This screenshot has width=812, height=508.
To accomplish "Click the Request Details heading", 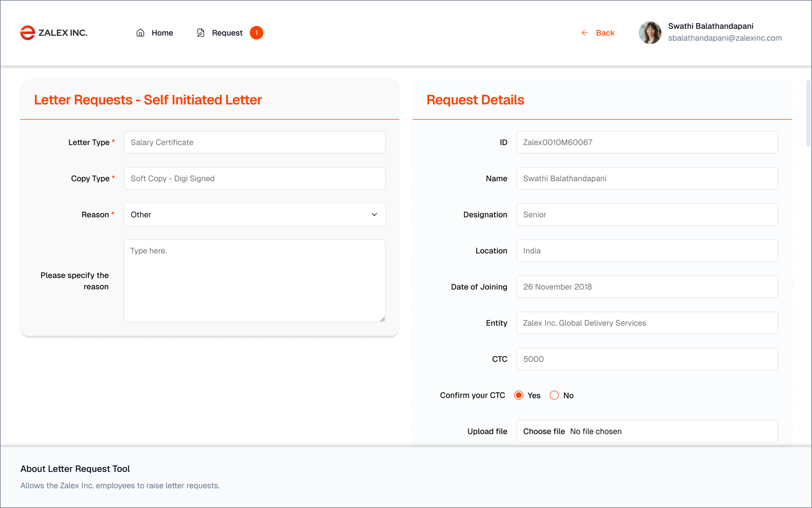I will (475, 100).
